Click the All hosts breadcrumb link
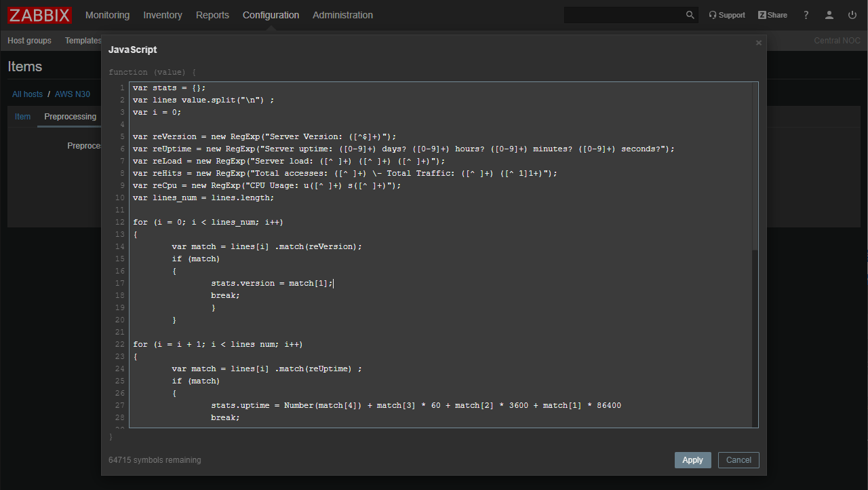Image resolution: width=868 pixels, height=490 pixels. [27, 94]
